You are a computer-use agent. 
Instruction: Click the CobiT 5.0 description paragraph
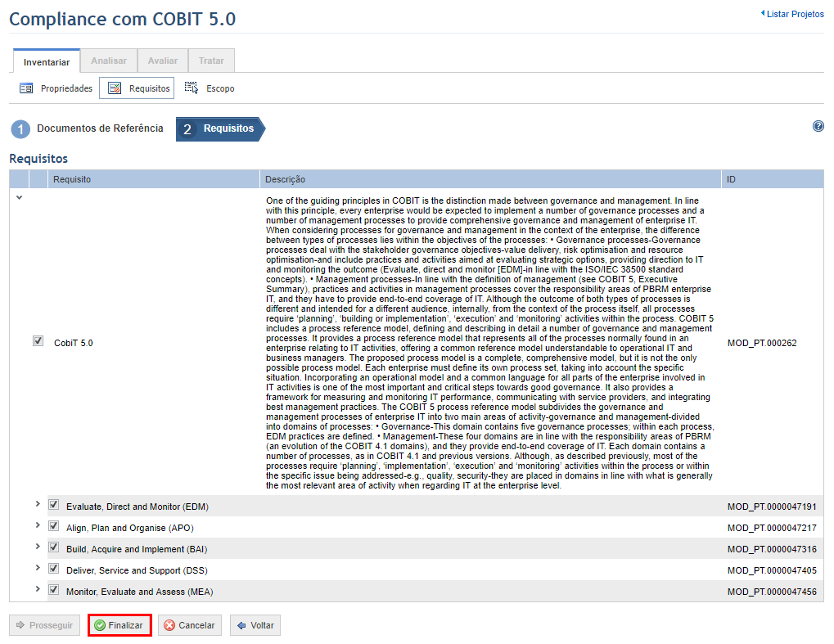(490, 343)
